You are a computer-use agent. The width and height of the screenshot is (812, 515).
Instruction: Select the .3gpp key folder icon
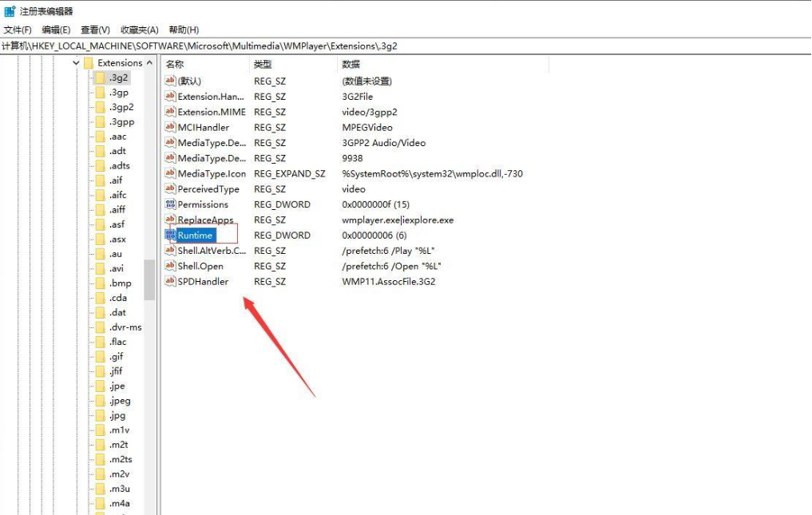point(101,121)
